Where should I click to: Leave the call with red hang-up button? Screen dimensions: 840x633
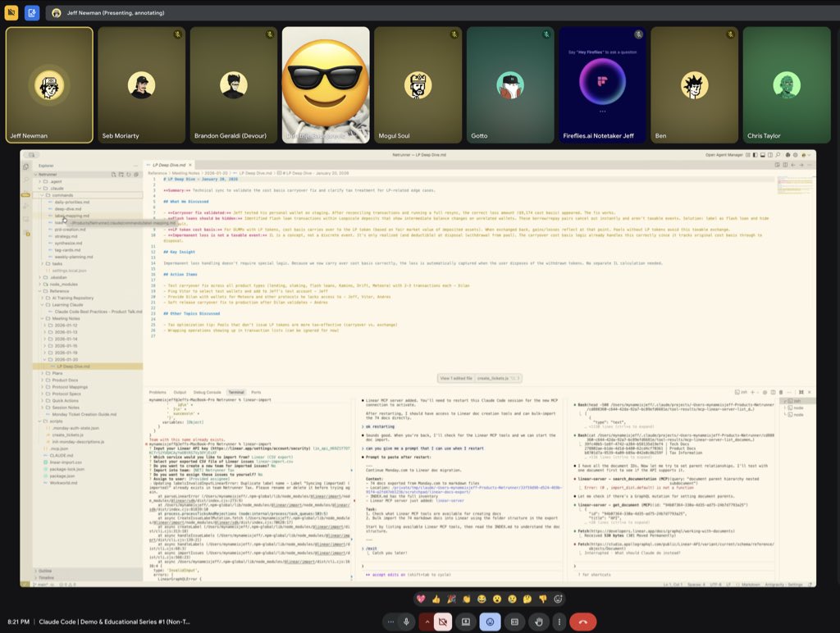coord(583,622)
